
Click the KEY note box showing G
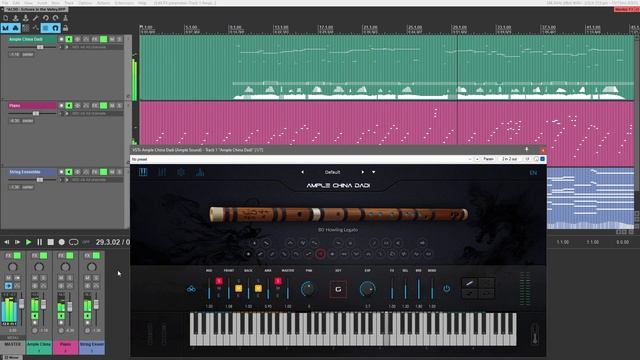(338, 289)
